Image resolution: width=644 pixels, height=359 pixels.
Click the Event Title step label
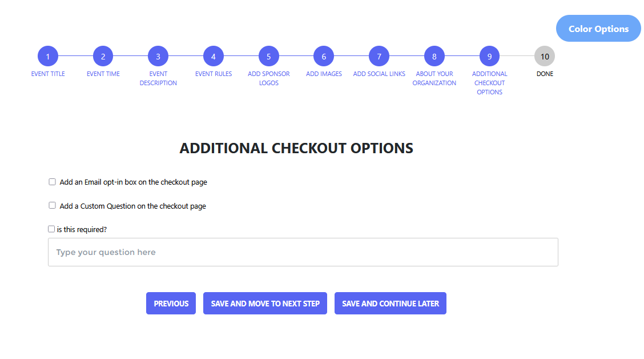coord(48,74)
